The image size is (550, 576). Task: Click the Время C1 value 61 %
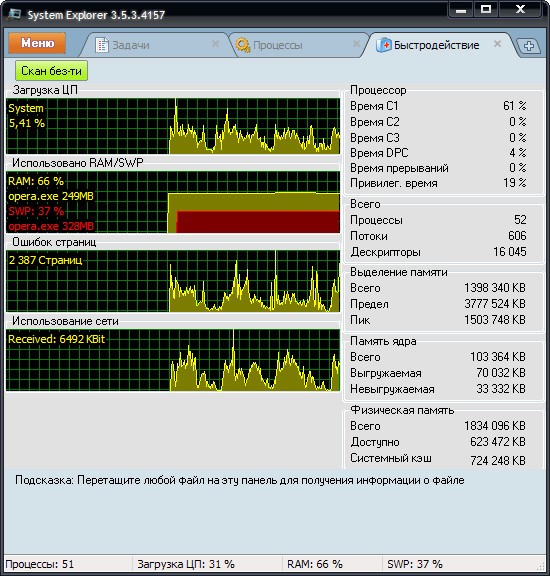(x=514, y=106)
